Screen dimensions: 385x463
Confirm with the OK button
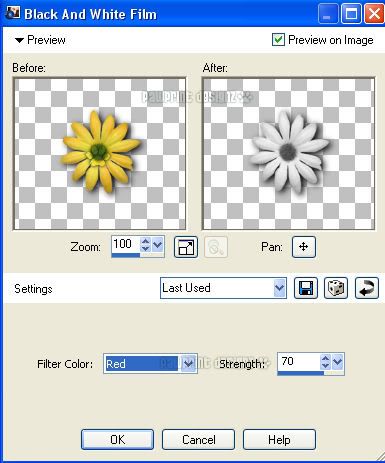tap(117, 440)
